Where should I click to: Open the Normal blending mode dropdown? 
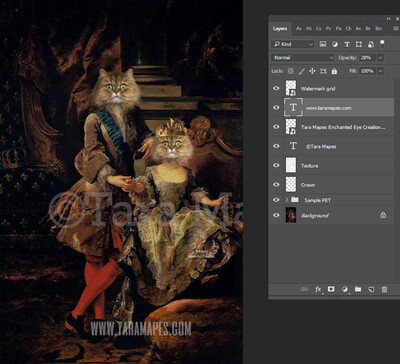pyautogui.click(x=303, y=58)
